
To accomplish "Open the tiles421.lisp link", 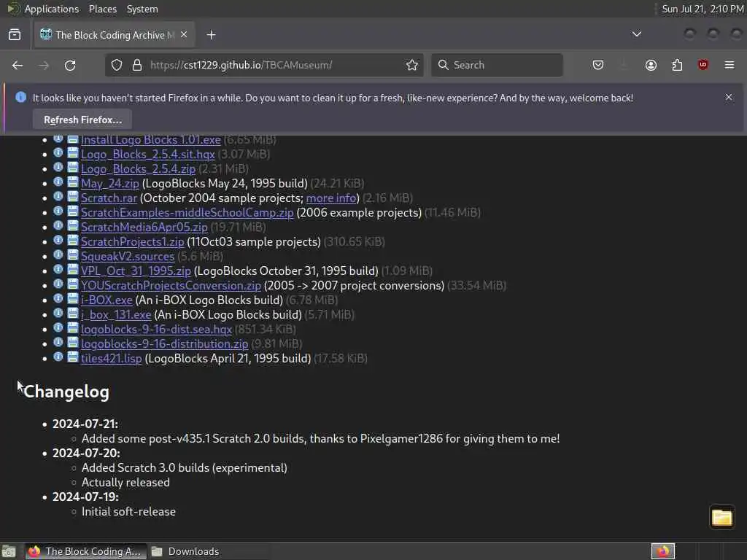I will (112, 359).
